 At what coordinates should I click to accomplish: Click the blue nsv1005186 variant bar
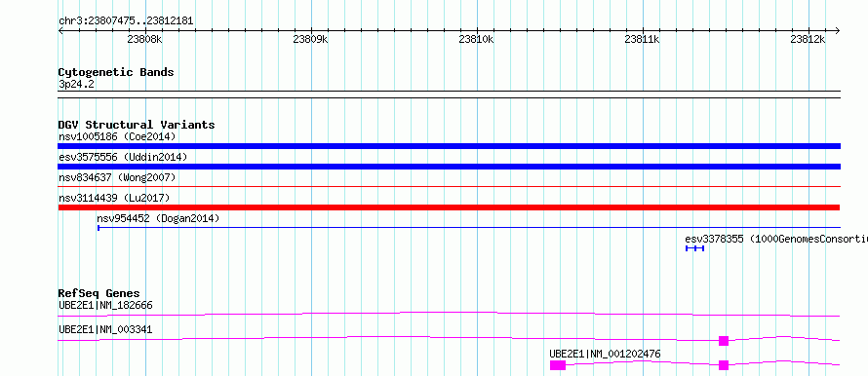(449, 146)
